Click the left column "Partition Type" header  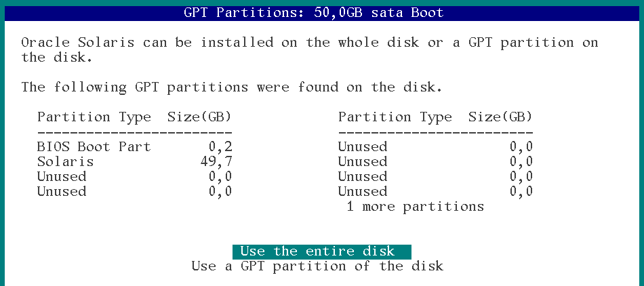(x=94, y=117)
